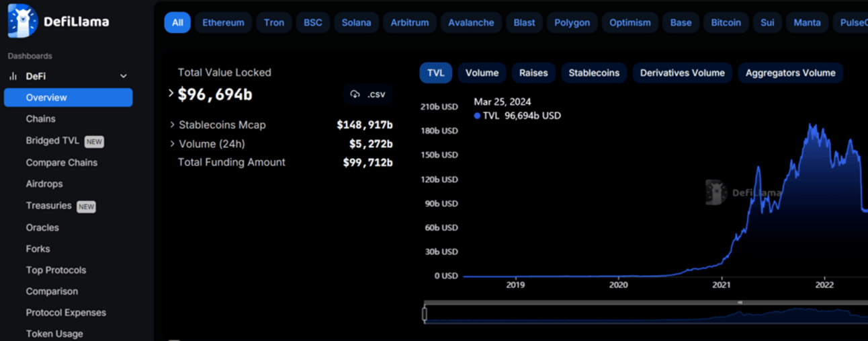
Task: Click the 210b USD y-axis label
Action: [439, 106]
